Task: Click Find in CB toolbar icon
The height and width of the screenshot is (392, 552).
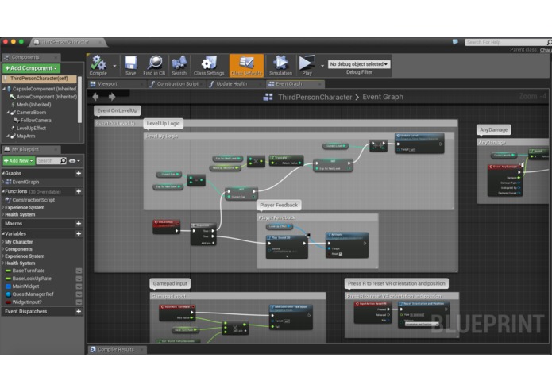Action: 154,65
